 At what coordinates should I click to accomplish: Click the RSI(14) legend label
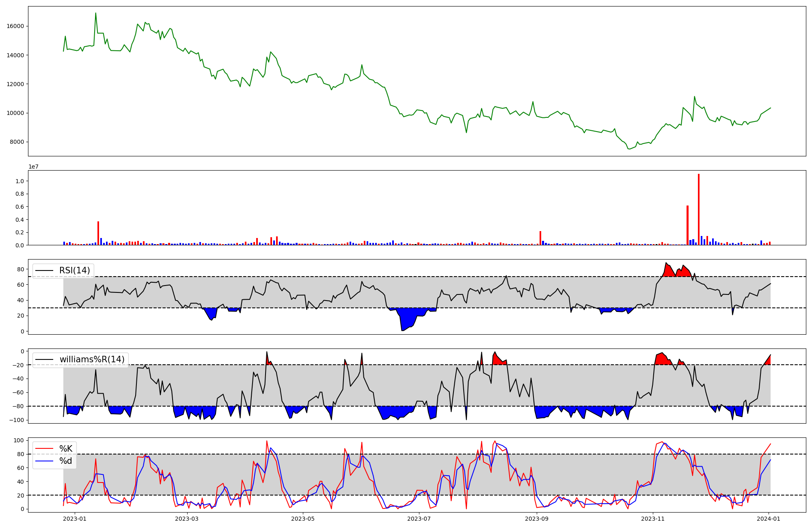[x=74, y=270]
